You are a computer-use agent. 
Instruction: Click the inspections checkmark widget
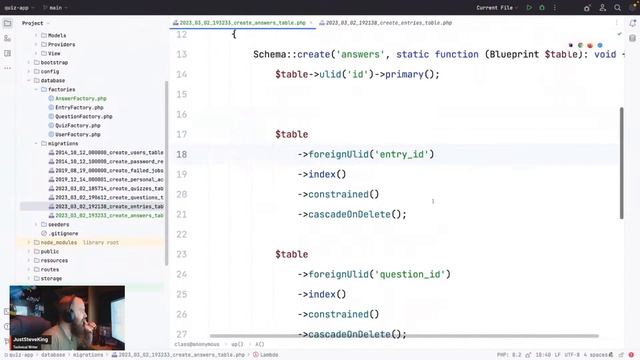pyautogui.click(x=619, y=34)
